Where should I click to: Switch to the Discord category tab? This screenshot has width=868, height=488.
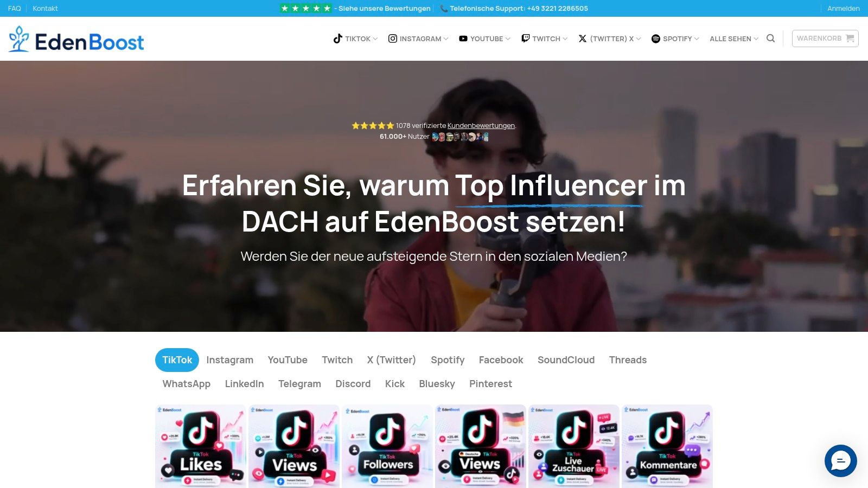point(353,384)
